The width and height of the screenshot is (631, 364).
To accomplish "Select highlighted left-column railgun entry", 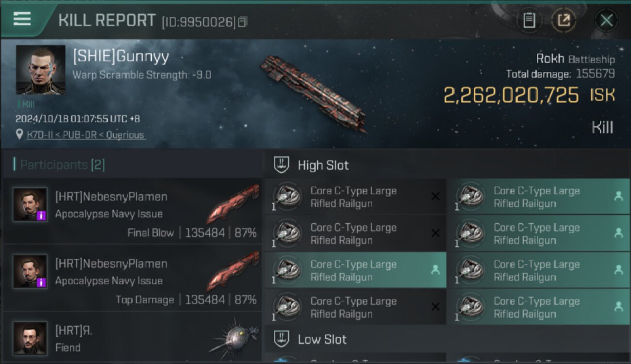I will (x=355, y=270).
